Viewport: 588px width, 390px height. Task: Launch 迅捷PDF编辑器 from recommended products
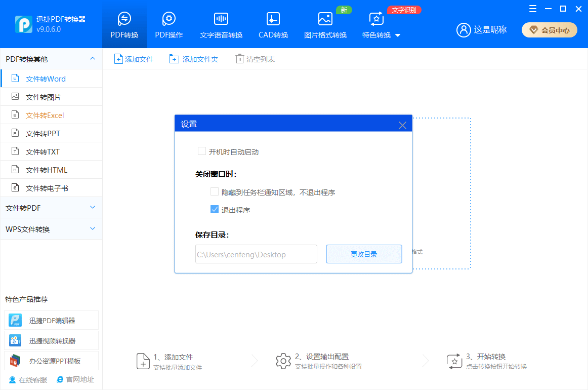(x=51, y=321)
